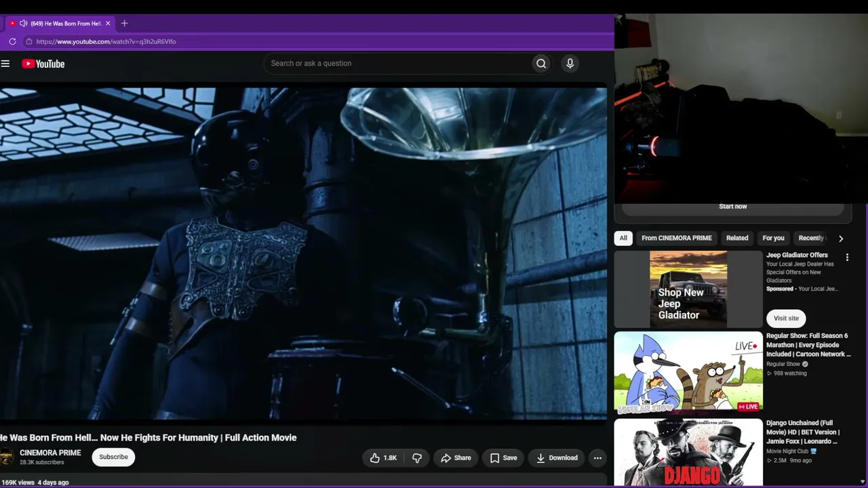Open the Regular Show live stream thumbnail

(x=688, y=373)
